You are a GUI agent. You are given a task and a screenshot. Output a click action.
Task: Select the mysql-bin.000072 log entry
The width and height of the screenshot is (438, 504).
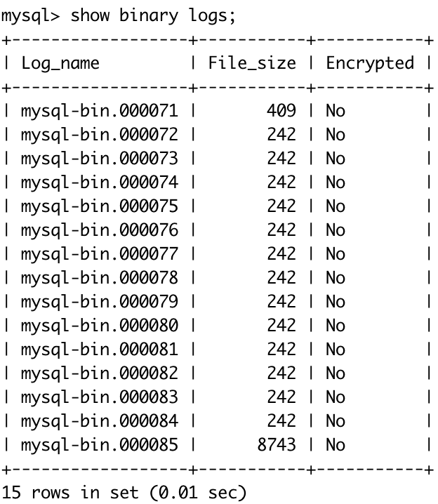[x=99, y=135]
